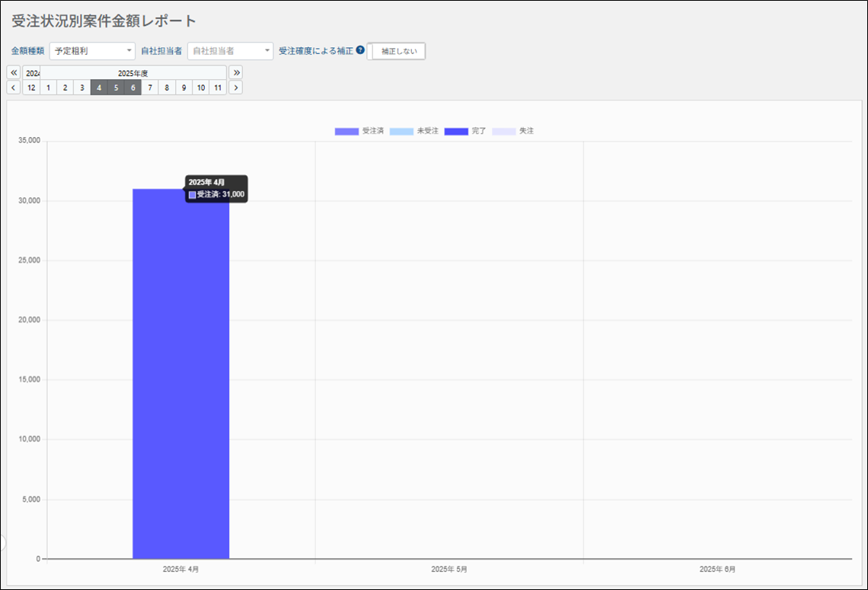Viewport: 868px width, 590px height.
Task: Toggle the 補正しない correction switch
Action: click(397, 51)
